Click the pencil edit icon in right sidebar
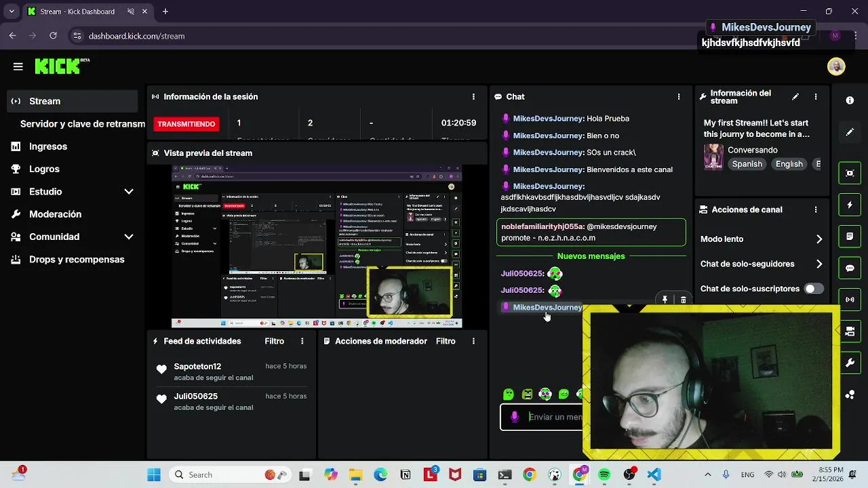Viewport: 868px width, 488px height. coord(850,132)
